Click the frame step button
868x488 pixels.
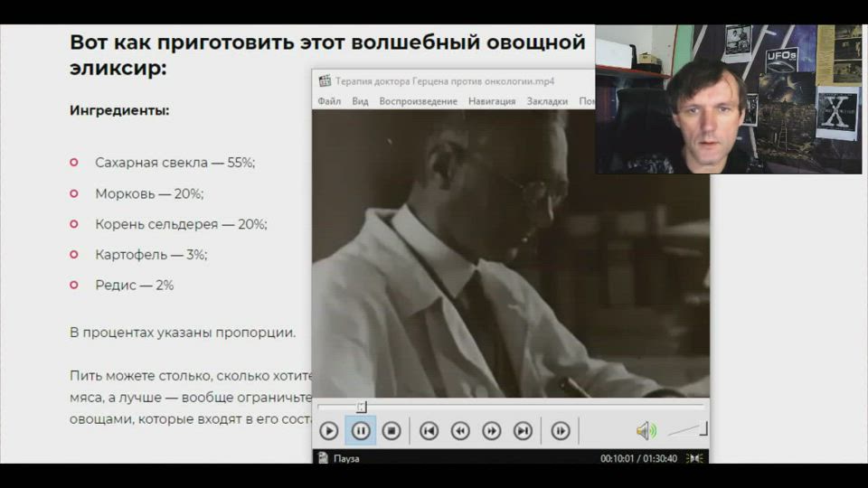point(561,431)
